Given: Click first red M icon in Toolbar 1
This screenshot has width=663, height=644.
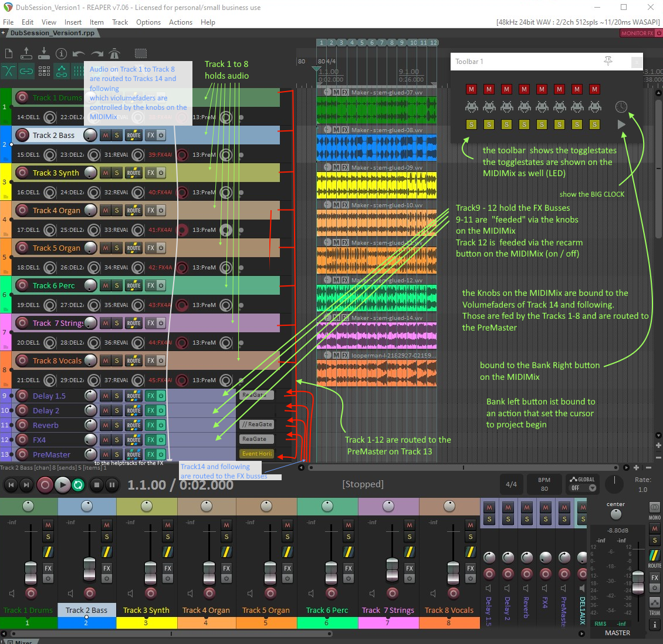Looking at the screenshot, I should click(471, 89).
